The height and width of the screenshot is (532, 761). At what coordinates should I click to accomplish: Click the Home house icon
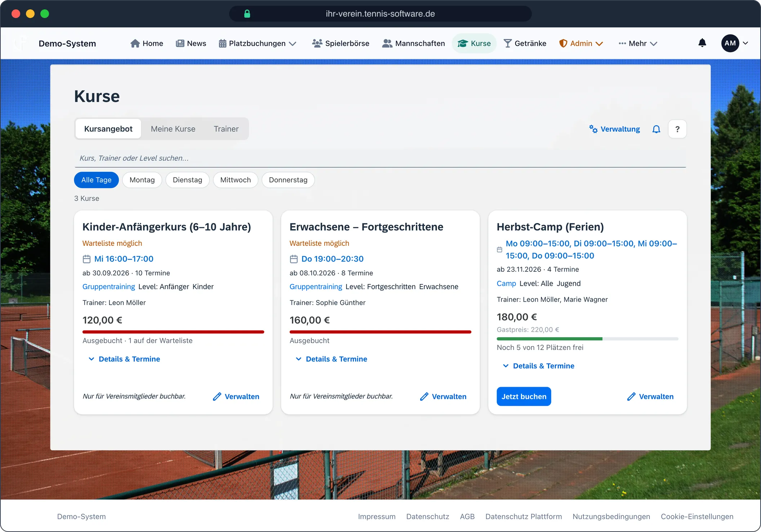[x=135, y=43]
